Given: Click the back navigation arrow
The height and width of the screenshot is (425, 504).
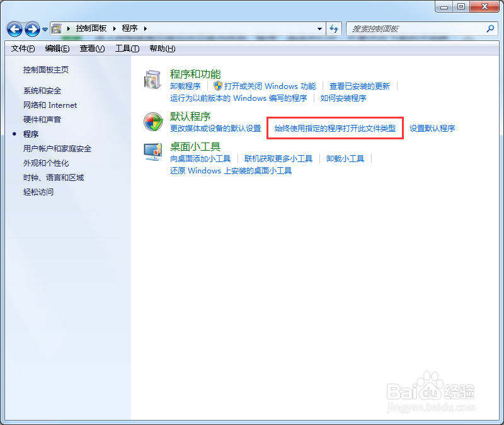Looking at the screenshot, I should (x=14, y=28).
